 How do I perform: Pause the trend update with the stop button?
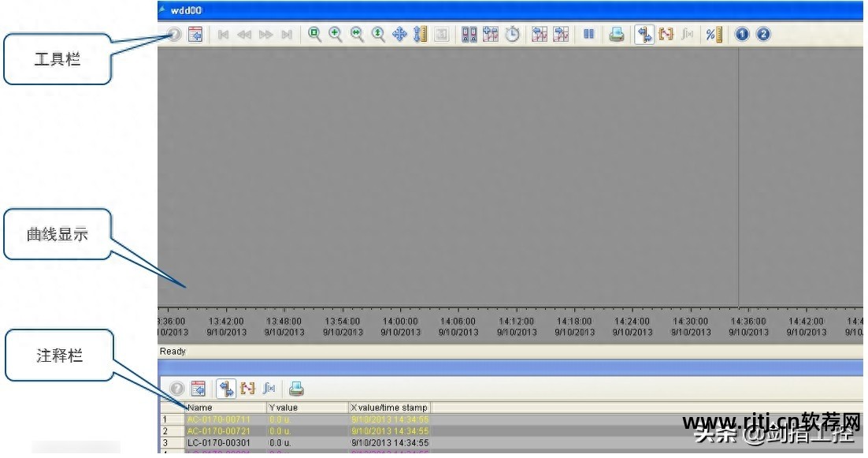pos(588,35)
